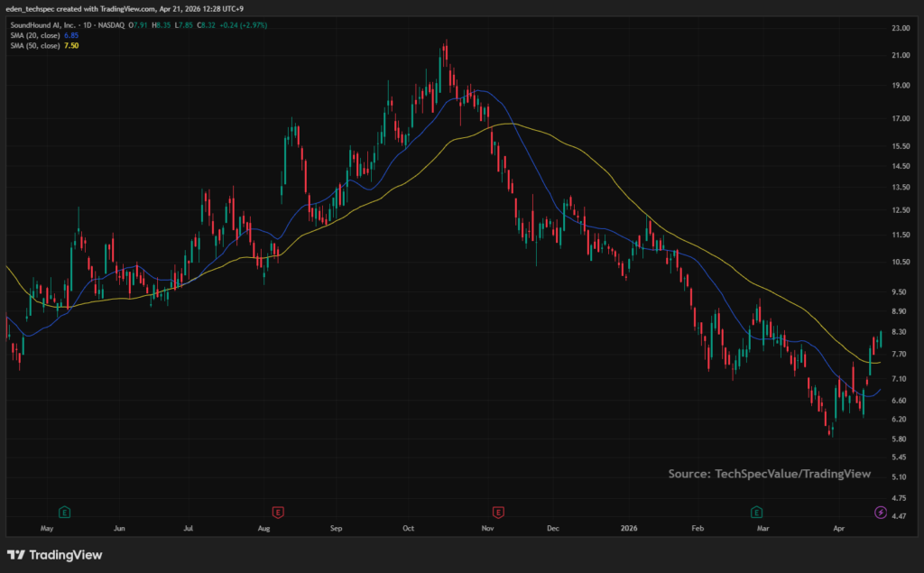924x573 pixels.
Task: Click the open price O7.91
Action: 138,25
